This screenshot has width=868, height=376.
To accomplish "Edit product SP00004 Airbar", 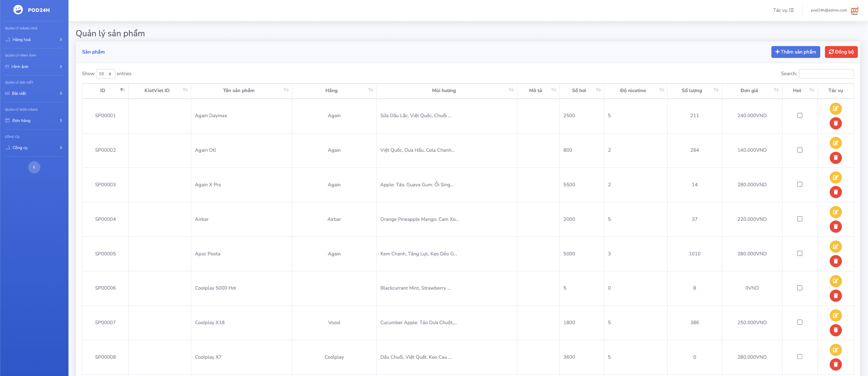I will [835, 212].
